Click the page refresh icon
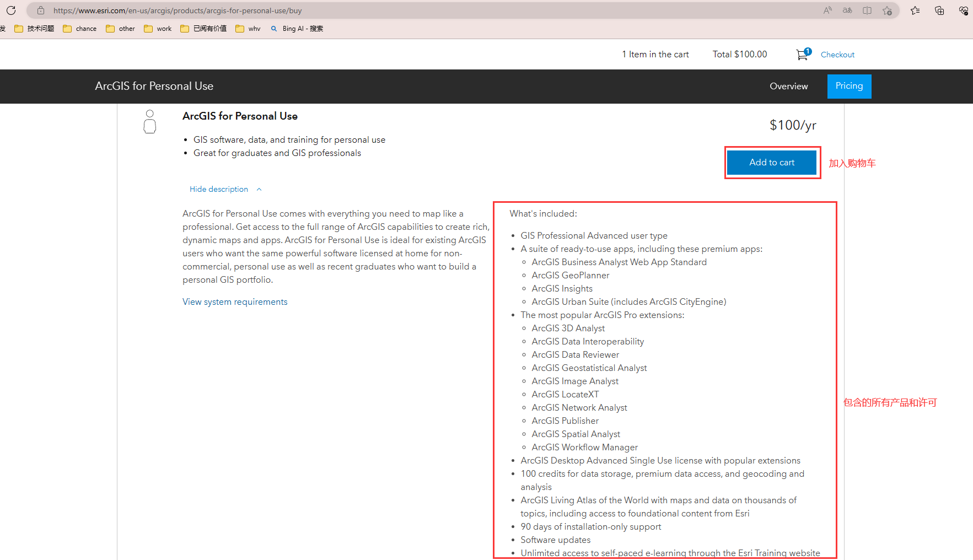This screenshot has height=560, width=973. click(11, 10)
